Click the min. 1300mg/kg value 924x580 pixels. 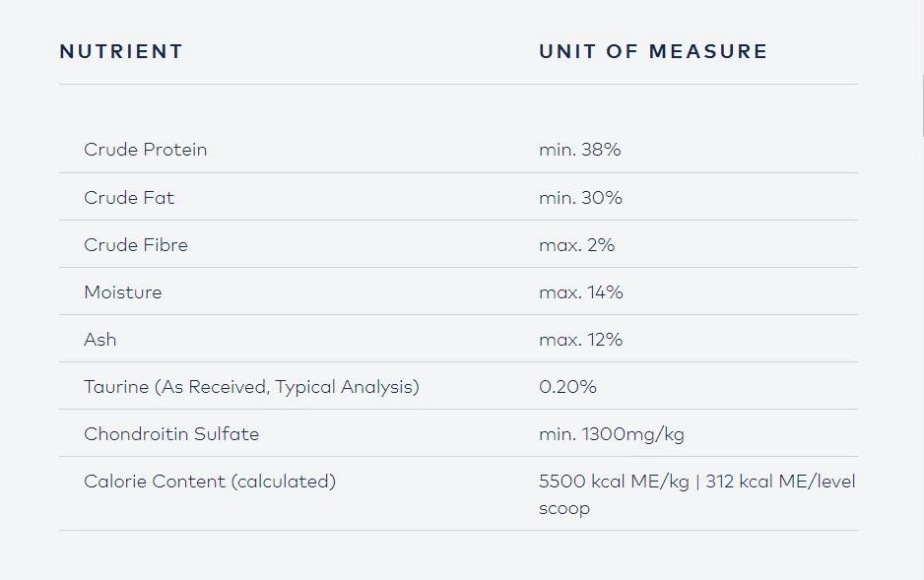click(x=612, y=434)
